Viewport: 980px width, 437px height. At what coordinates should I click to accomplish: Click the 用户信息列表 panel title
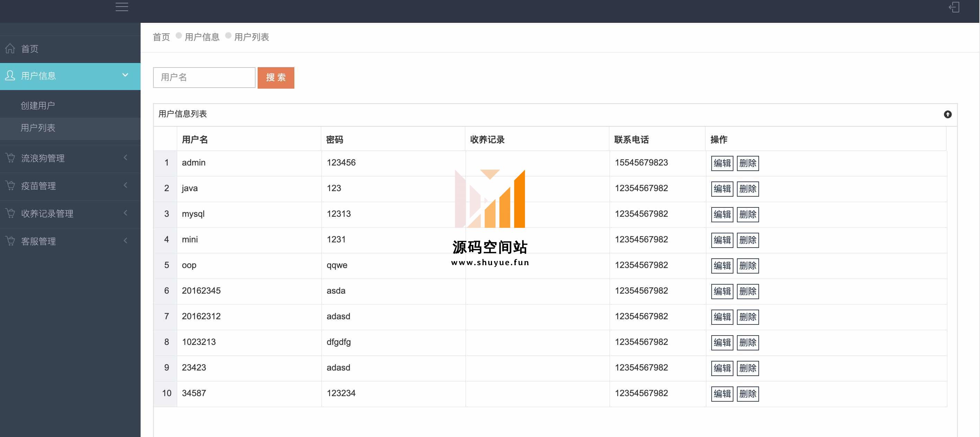pyautogui.click(x=182, y=114)
